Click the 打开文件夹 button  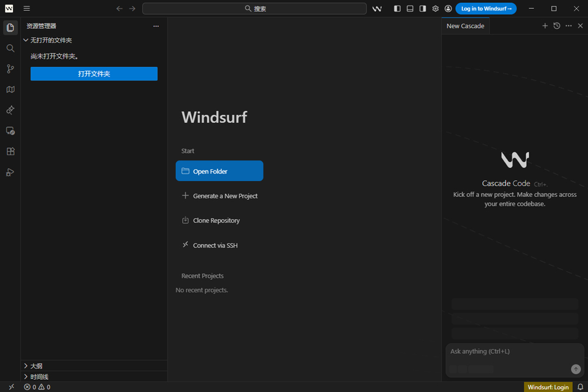94,74
